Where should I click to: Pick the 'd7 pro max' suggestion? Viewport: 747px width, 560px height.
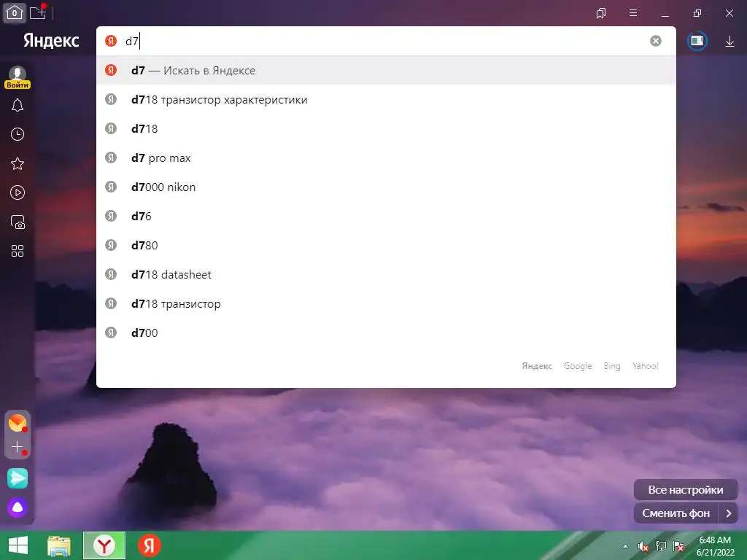coord(386,157)
